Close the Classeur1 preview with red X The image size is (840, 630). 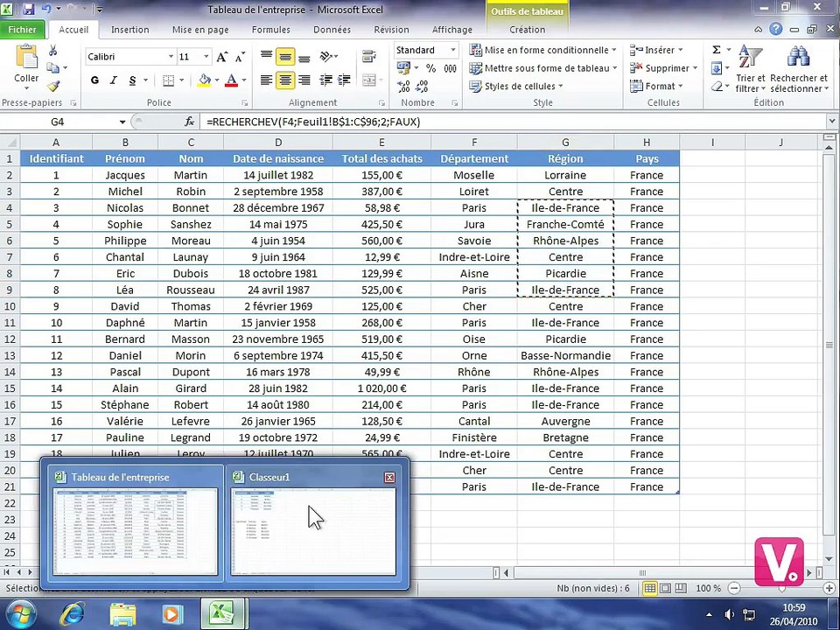coord(390,478)
